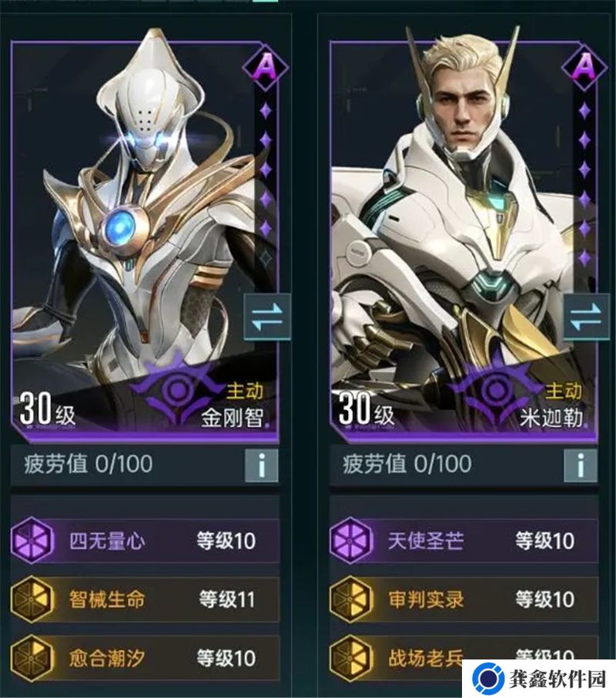Click gold hexagon icon beside 审判实录
Viewport: 616px width, 698px height.
point(351,599)
